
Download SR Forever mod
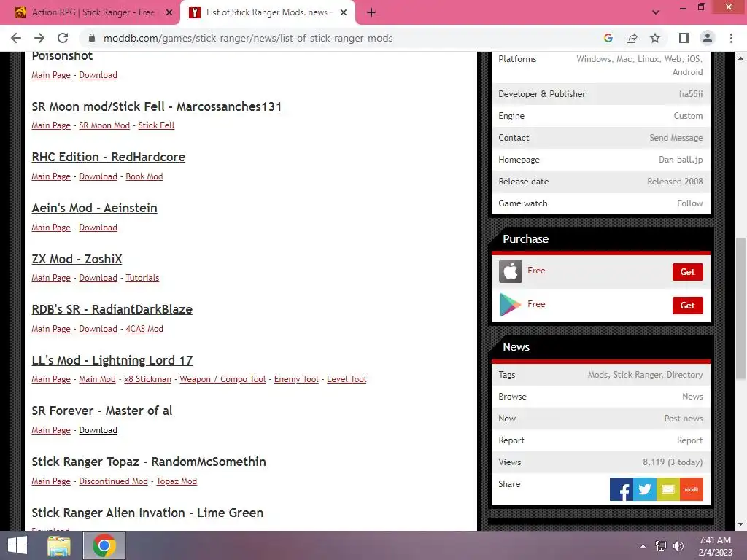pyautogui.click(x=98, y=430)
